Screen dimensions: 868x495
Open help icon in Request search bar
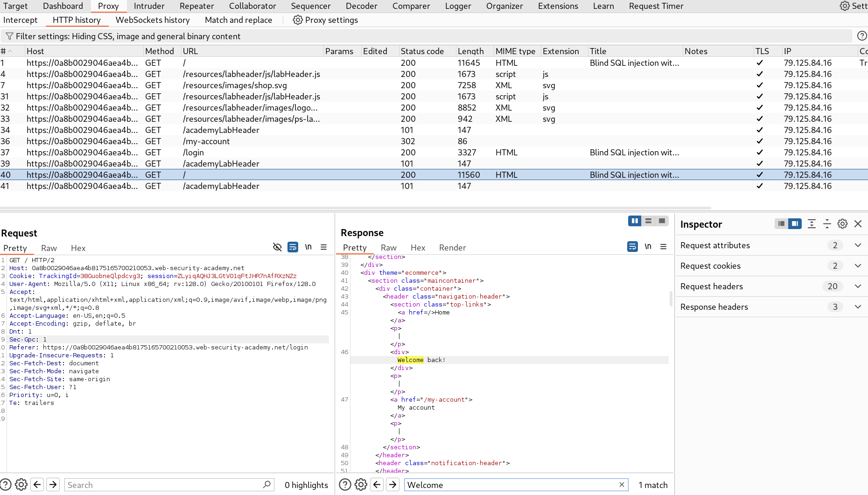(6, 485)
